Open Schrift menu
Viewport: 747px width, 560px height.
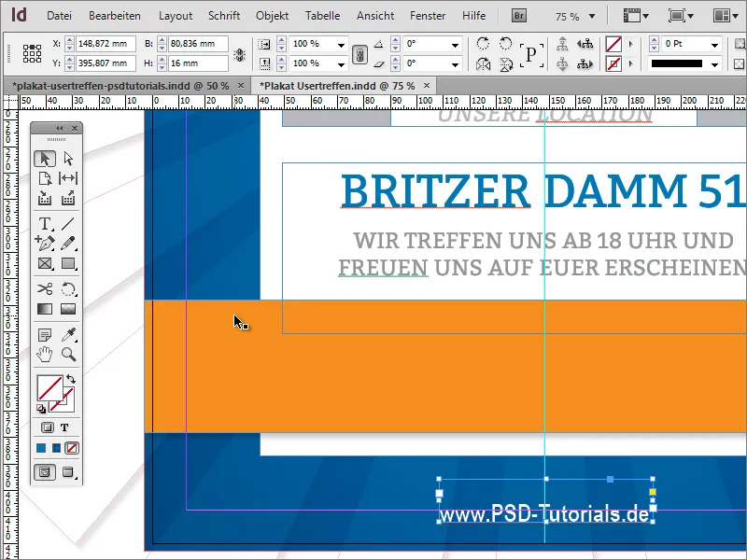pos(224,16)
